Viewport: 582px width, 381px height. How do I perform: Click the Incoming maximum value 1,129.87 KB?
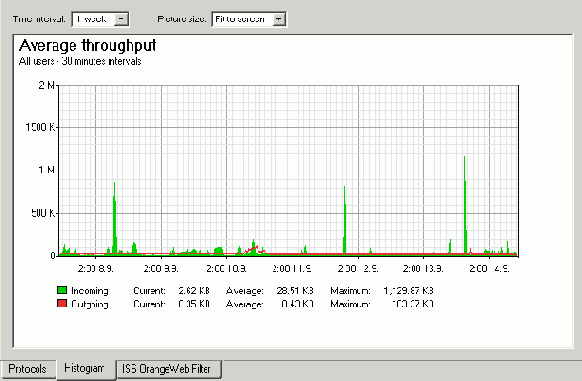(408, 290)
